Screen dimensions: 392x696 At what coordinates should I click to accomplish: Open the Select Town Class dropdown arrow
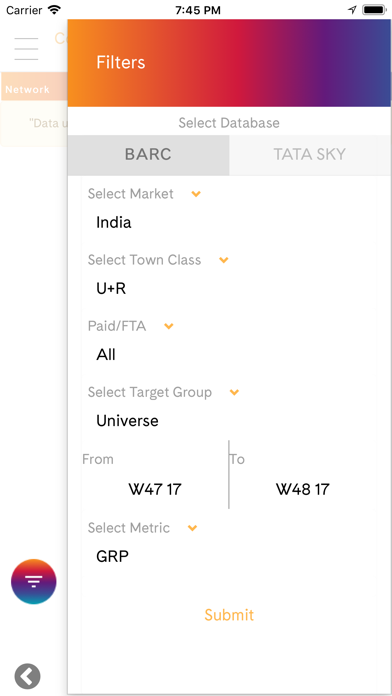224,260
